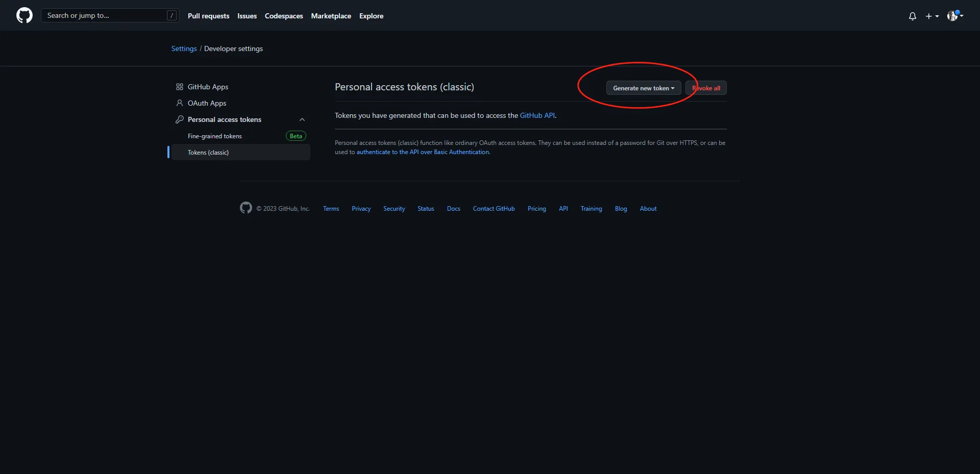Collapse the Personal access tokens section
Screen dimensions: 980x474
(x=302, y=119)
